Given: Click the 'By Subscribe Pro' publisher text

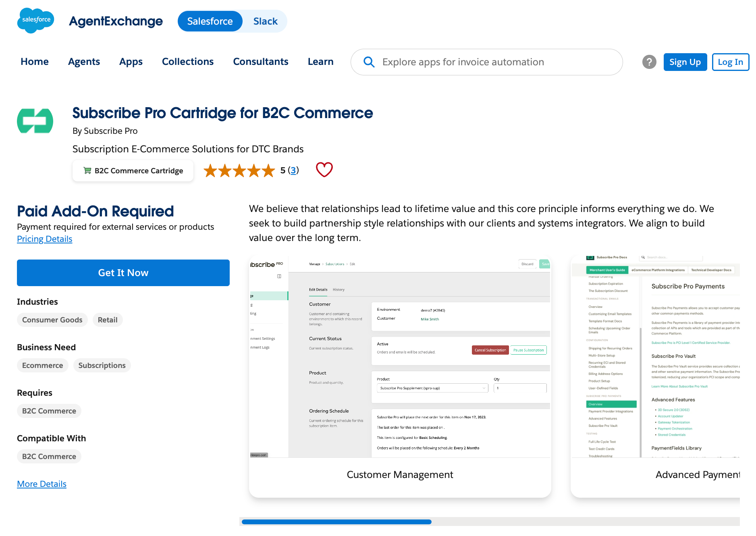Looking at the screenshot, I should [105, 131].
